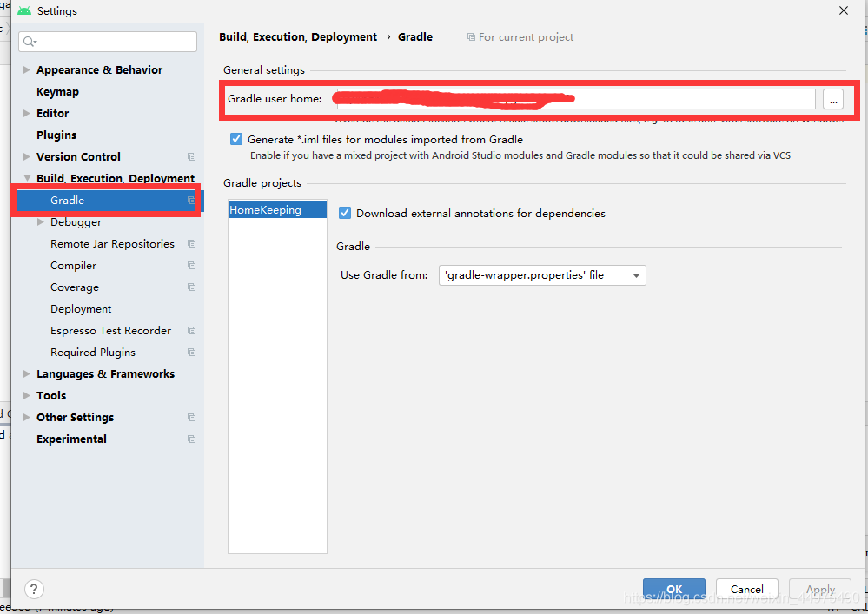The height and width of the screenshot is (614, 868).
Task: Click the project-scope icon next to Espresso Test Recorder
Action: pos(191,331)
